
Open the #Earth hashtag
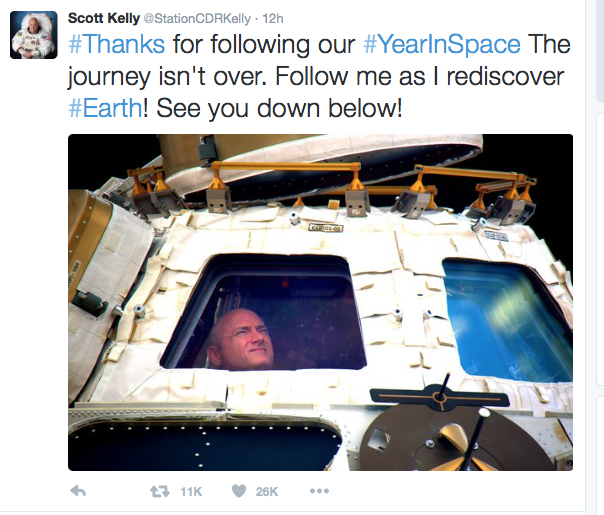(105, 108)
